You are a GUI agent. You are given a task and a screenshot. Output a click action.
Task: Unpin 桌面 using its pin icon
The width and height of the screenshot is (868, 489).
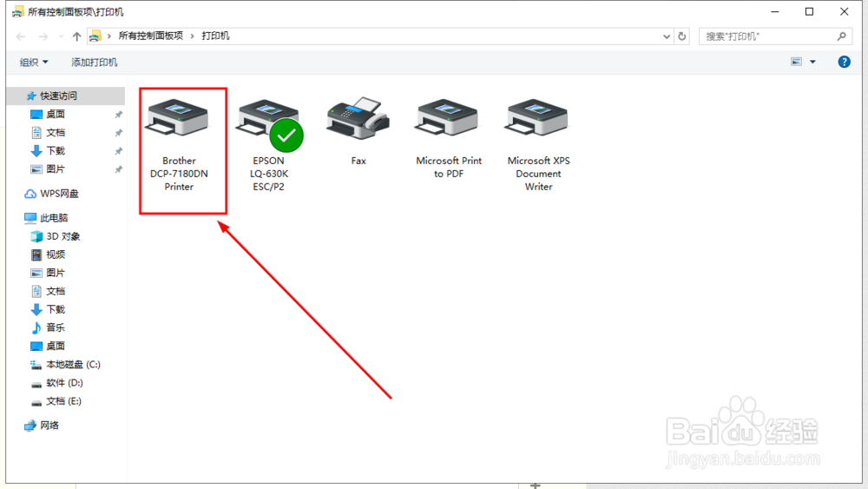[118, 115]
